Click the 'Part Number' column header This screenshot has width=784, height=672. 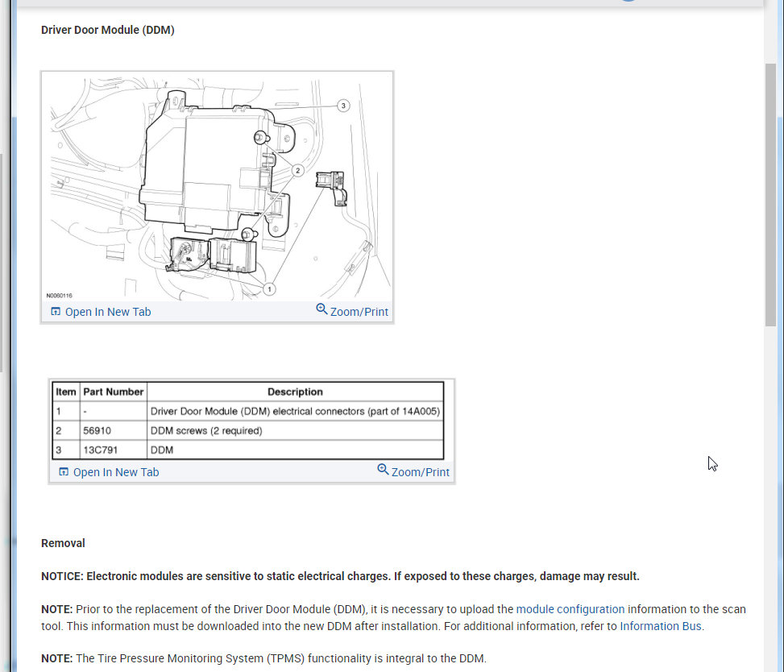click(x=113, y=392)
